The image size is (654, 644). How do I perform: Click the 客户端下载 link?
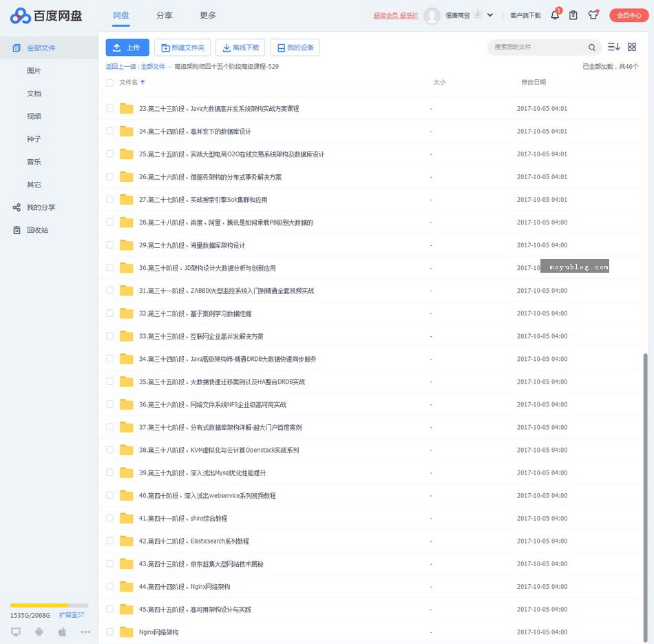tap(525, 15)
